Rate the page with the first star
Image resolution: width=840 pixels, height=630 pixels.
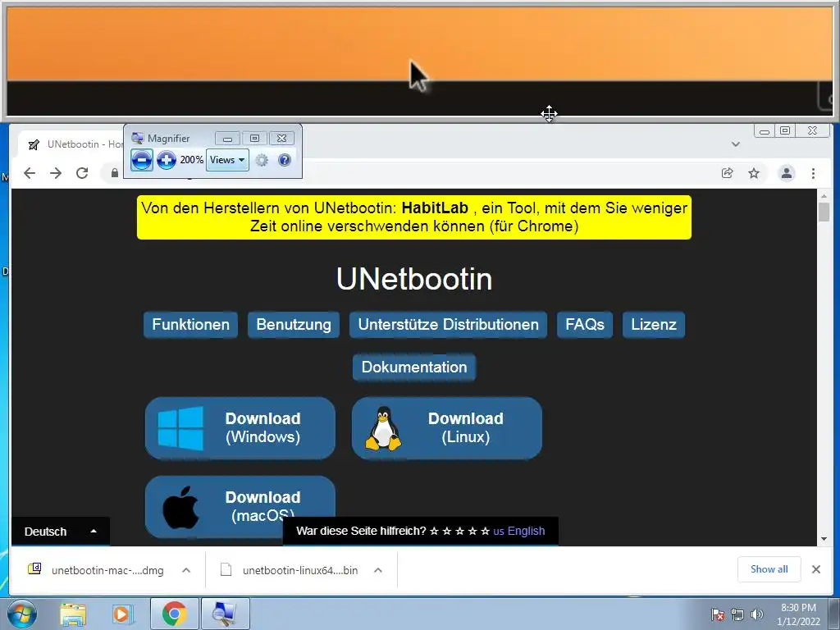click(434, 531)
